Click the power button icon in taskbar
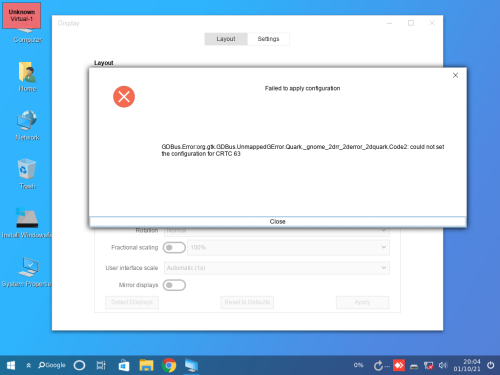This screenshot has width=500, height=375. (x=491, y=365)
